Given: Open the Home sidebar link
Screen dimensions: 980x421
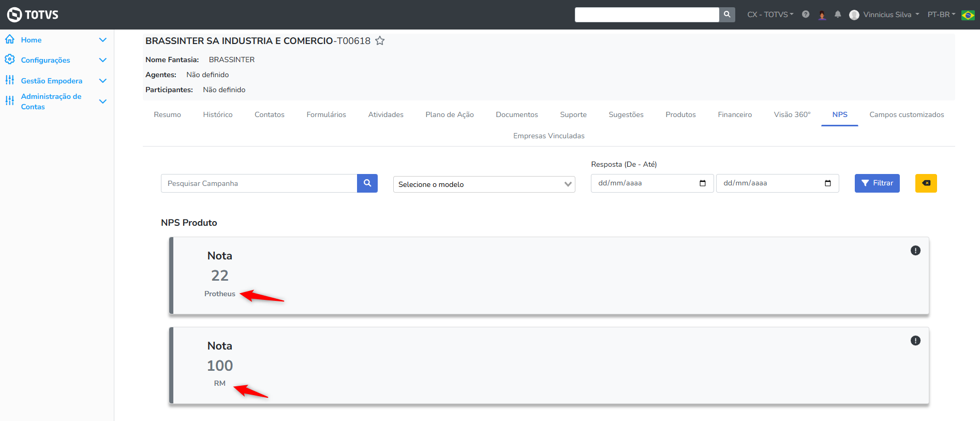Looking at the screenshot, I should (31, 40).
